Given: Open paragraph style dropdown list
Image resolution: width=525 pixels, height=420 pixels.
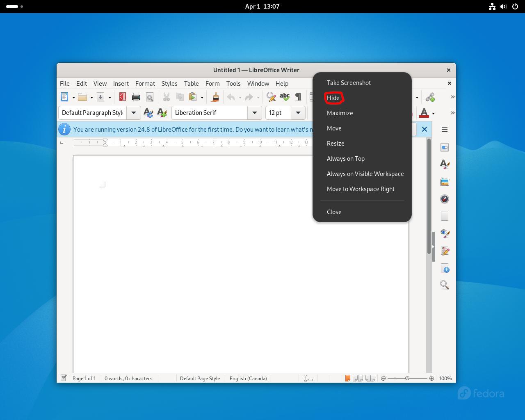Looking at the screenshot, I should point(134,113).
